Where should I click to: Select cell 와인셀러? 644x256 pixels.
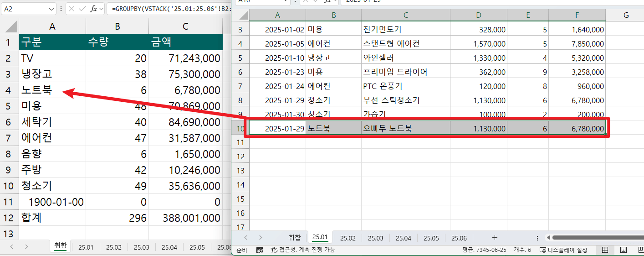point(406,58)
